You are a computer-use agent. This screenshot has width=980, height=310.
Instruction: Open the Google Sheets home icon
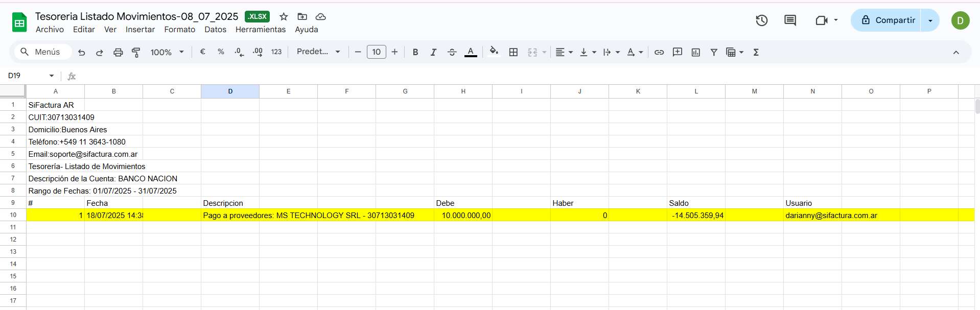[19, 22]
